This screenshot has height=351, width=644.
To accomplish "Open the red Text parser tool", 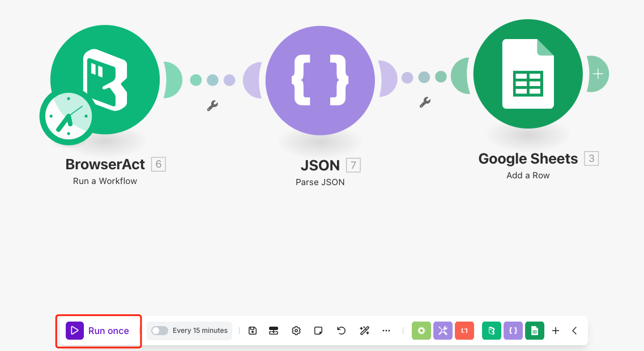I will [x=464, y=331].
